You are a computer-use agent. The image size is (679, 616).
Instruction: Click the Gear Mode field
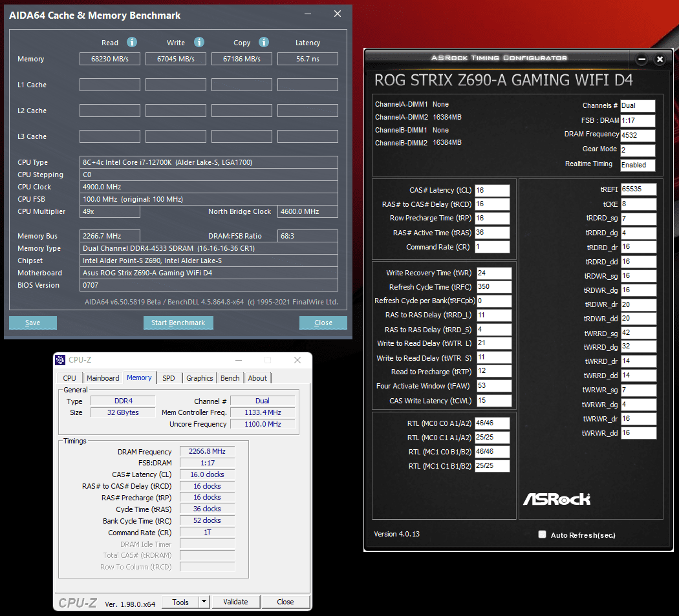(x=638, y=150)
